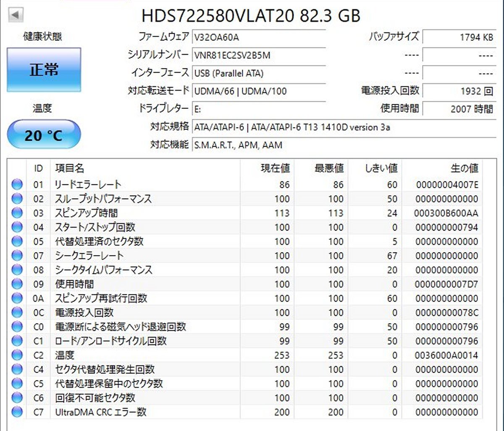Select the スタート/ストップ回数 attribute row

[x=245, y=227]
